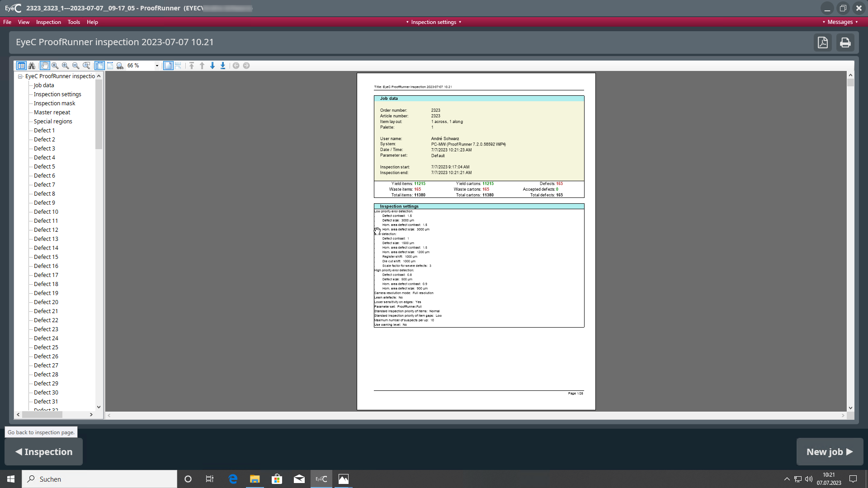The image size is (868, 488).
Task: Click document view scroll down arrow
Action: (850, 408)
